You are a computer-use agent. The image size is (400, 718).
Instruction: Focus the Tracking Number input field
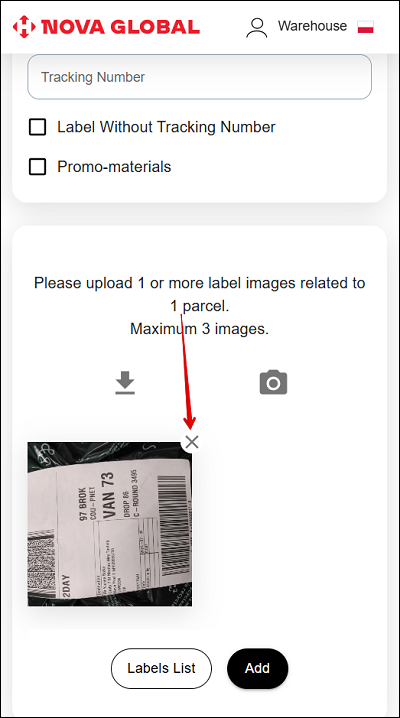[200, 77]
